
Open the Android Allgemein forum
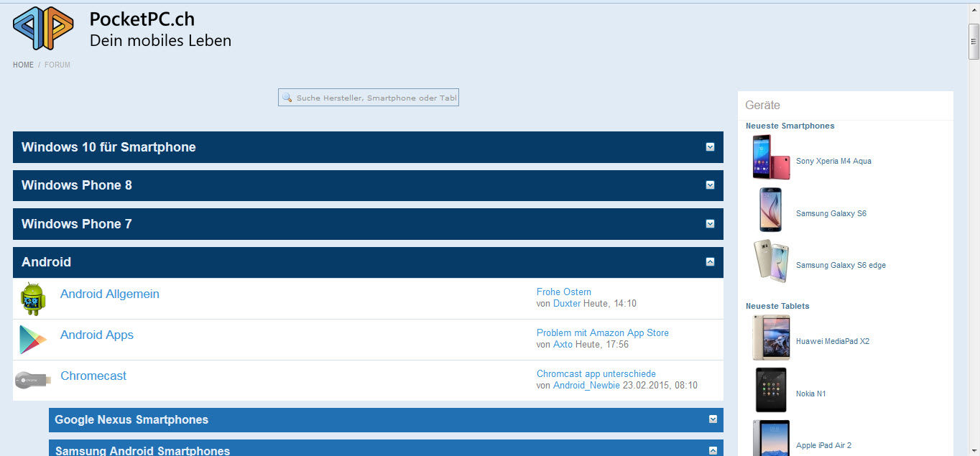pos(110,294)
